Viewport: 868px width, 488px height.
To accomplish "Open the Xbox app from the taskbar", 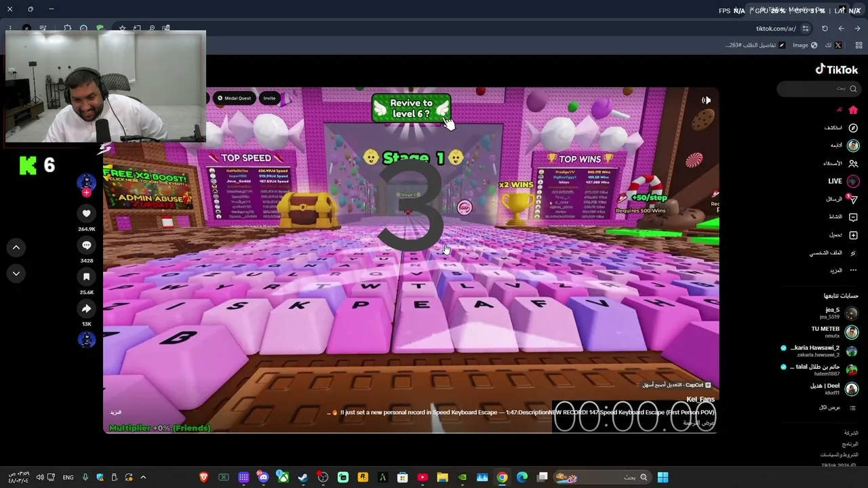I will click(283, 477).
